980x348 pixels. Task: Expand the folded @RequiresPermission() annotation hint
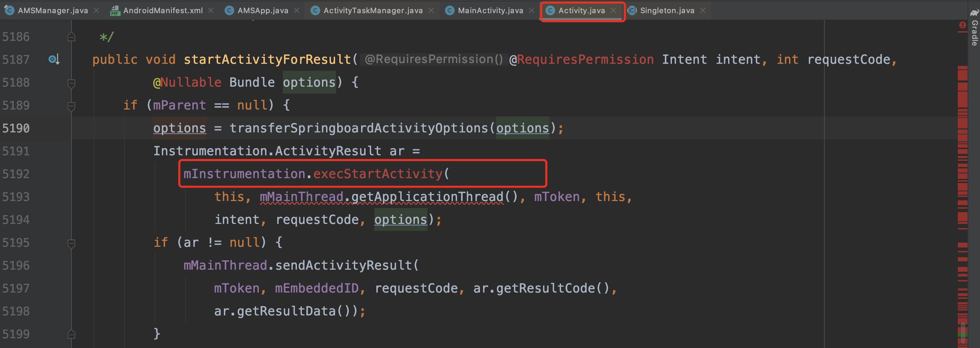tap(433, 59)
